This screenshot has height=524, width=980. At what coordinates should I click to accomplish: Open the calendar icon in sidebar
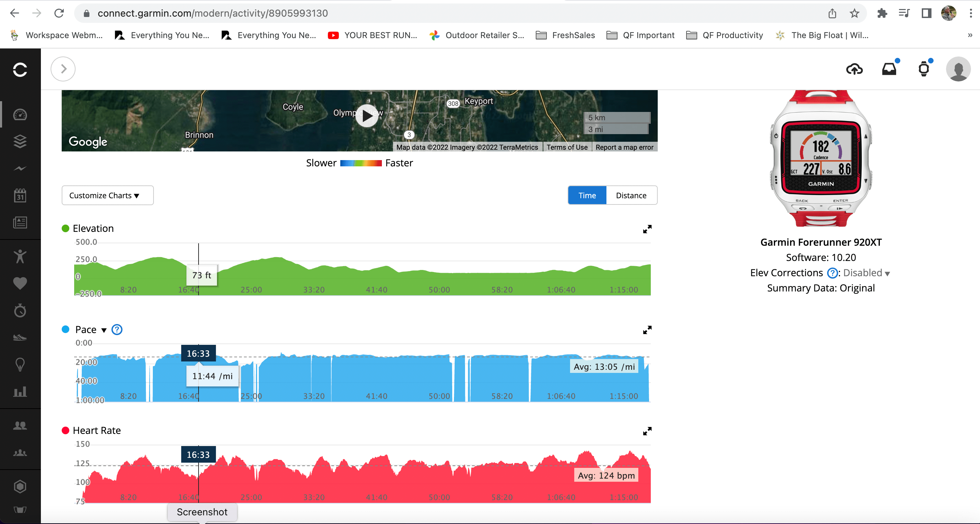[x=20, y=195]
